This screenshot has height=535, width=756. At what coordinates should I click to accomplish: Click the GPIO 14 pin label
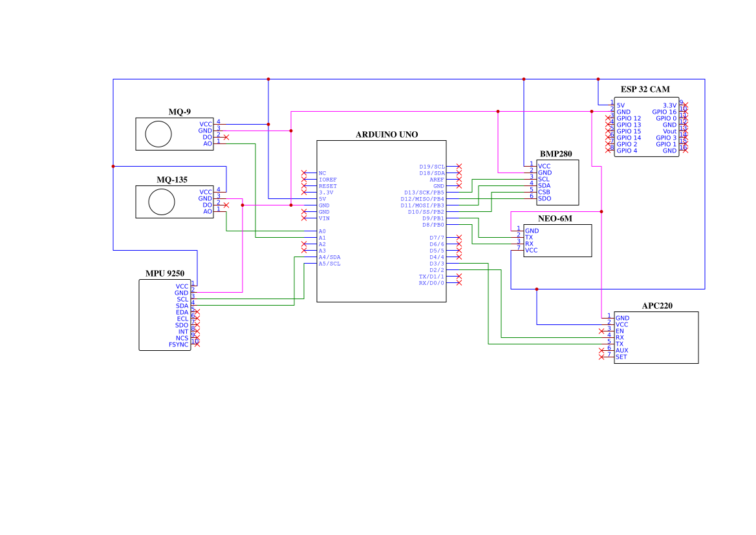629,138
